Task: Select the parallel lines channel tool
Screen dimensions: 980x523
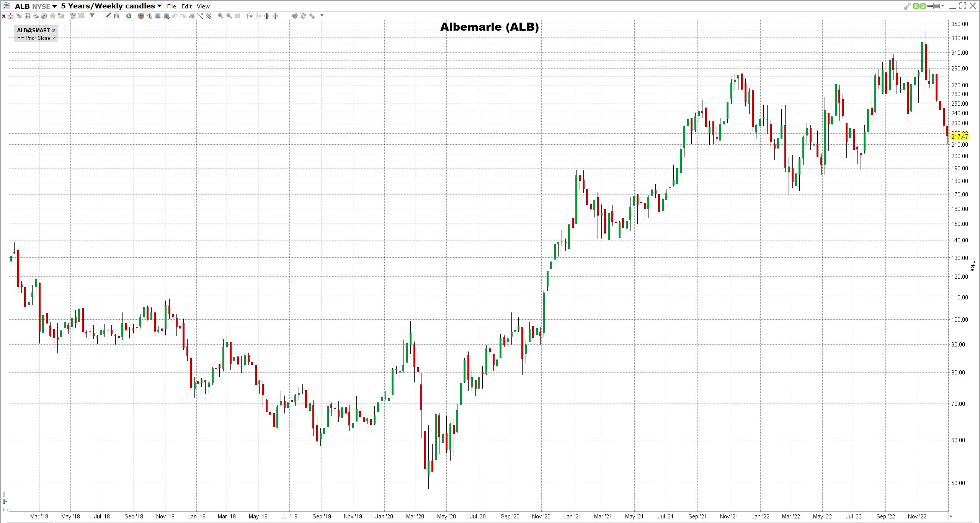Action: pos(209,16)
